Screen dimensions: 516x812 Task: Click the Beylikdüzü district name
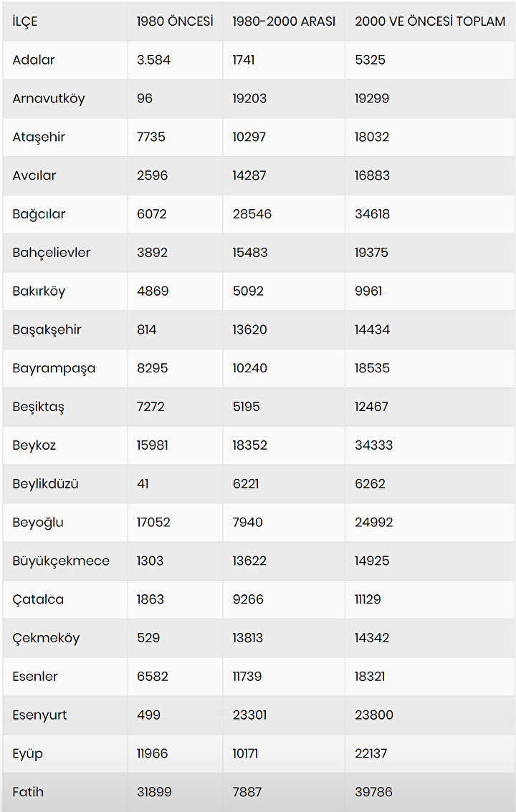pos(45,484)
